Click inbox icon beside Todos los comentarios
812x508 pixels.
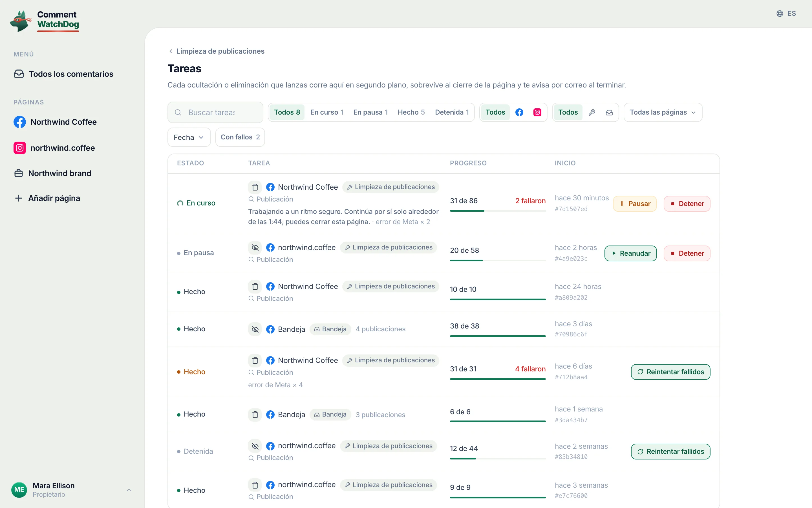(x=19, y=74)
